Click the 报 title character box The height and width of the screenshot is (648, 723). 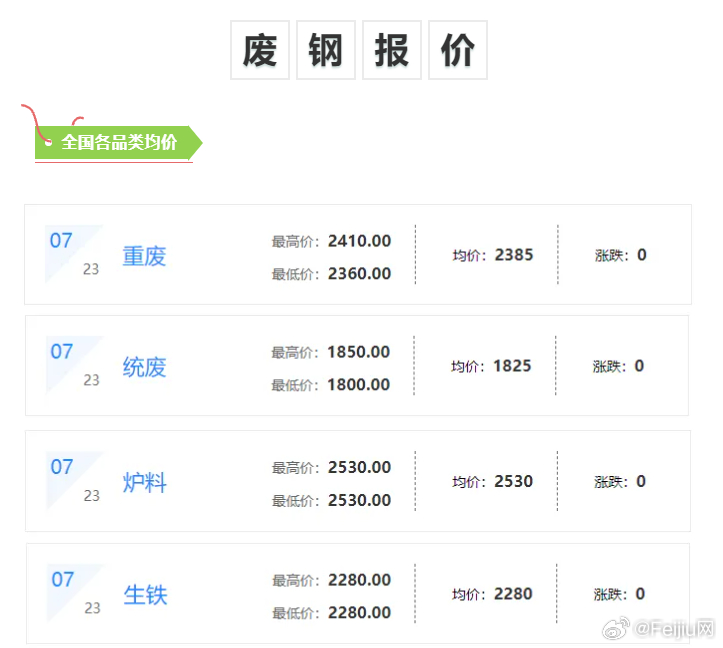point(392,50)
